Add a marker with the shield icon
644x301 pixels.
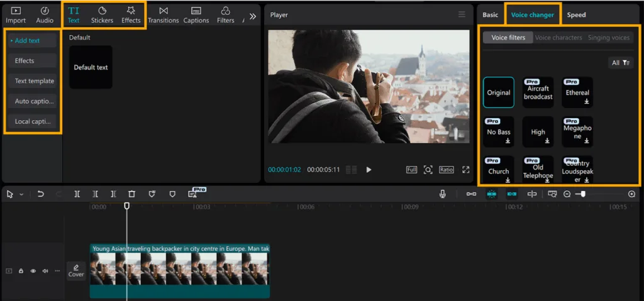coord(172,194)
